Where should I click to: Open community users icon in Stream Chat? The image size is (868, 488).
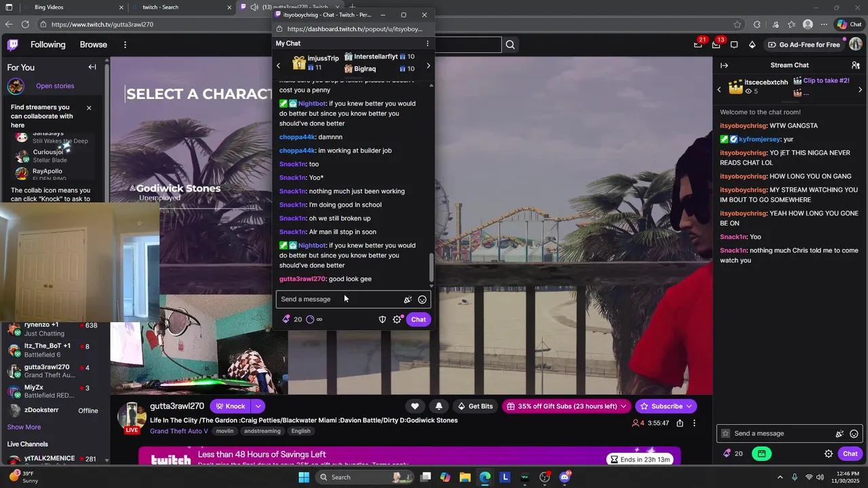pyautogui.click(x=856, y=65)
